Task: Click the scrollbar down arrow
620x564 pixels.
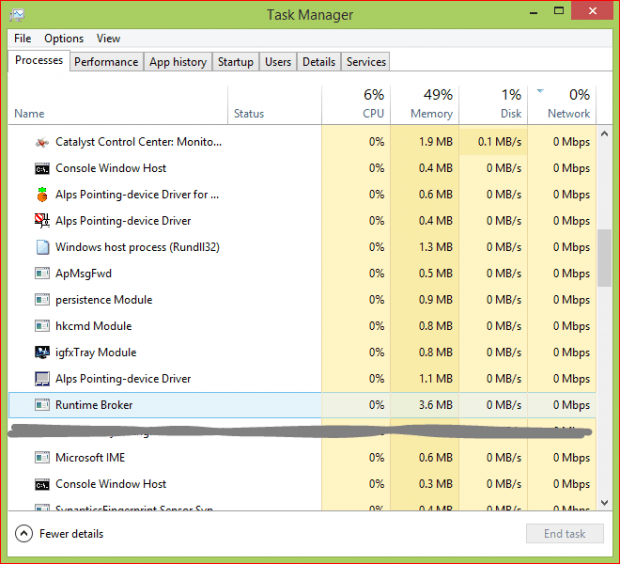Action: [604, 503]
